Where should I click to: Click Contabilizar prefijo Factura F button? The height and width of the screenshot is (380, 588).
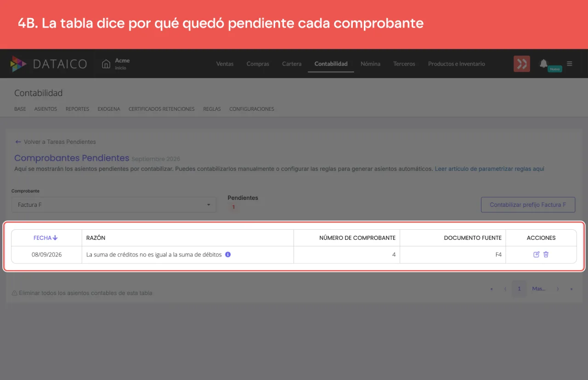click(x=528, y=204)
